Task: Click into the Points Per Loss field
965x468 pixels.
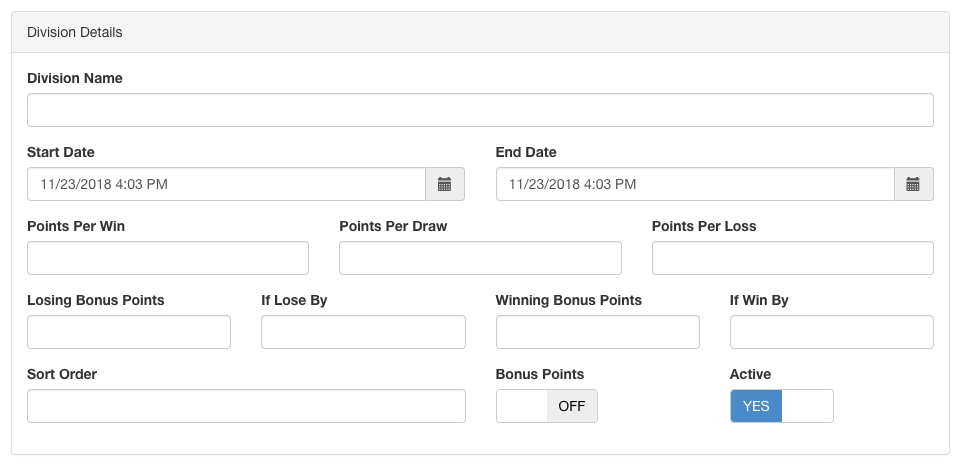Action: coord(792,258)
